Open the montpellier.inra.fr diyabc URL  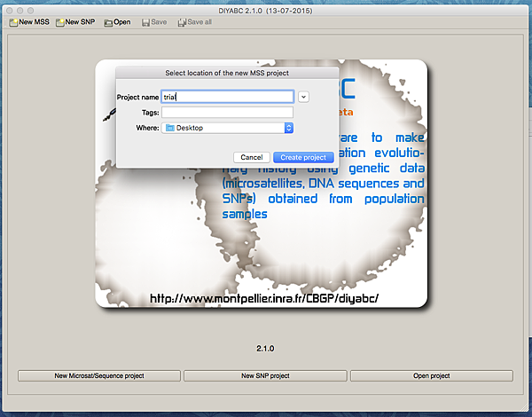(x=264, y=298)
